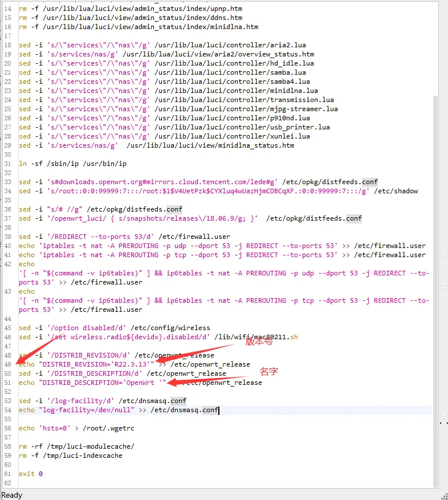The height and width of the screenshot is (500, 448).
Task: Click line number 33 in the gutter
Action: pyautogui.click(x=7, y=182)
